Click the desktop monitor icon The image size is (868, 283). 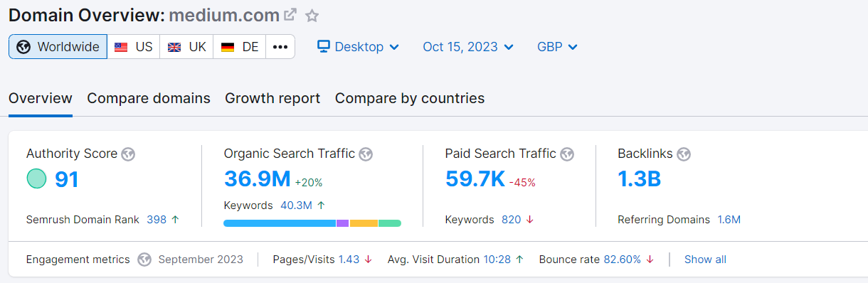[324, 47]
